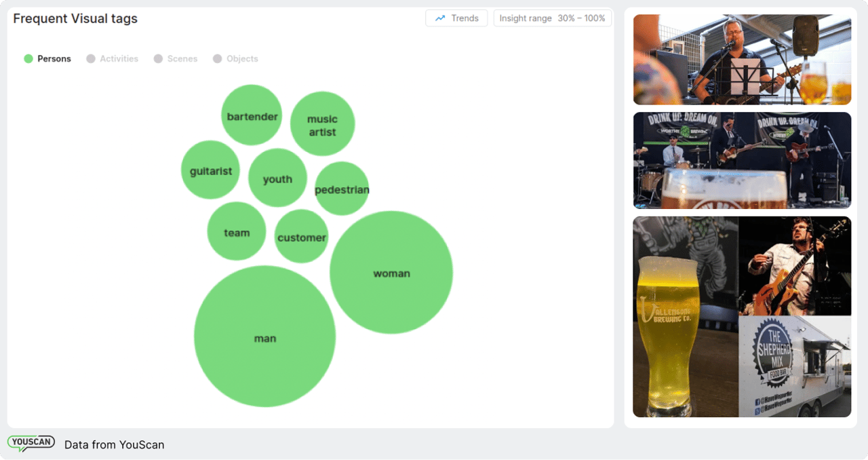Select the large 'man' bubble
Screen dimensions: 868x460
[x=264, y=337]
